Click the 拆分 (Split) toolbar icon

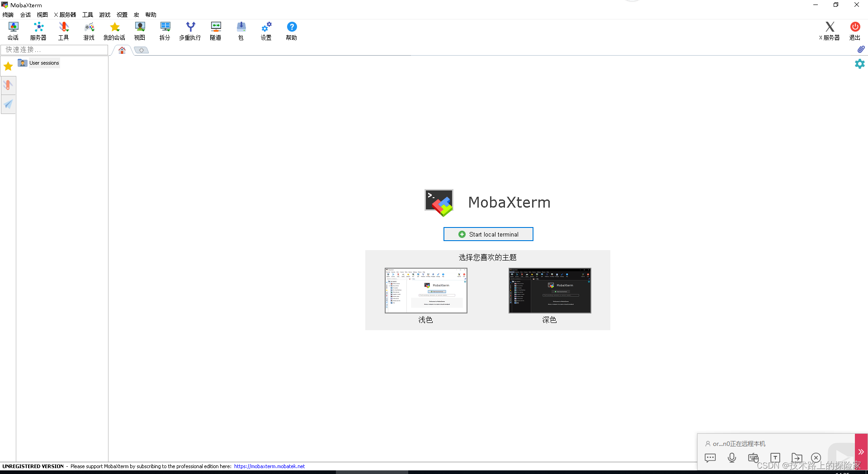(x=165, y=31)
